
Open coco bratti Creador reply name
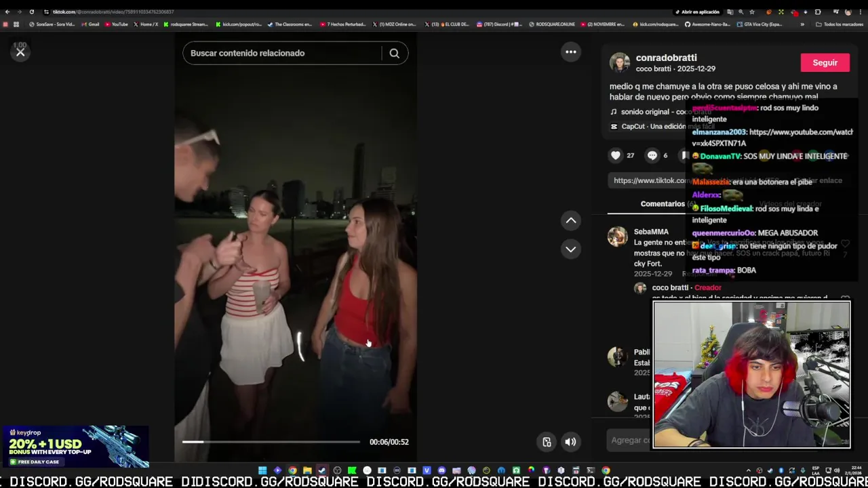click(670, 287)
